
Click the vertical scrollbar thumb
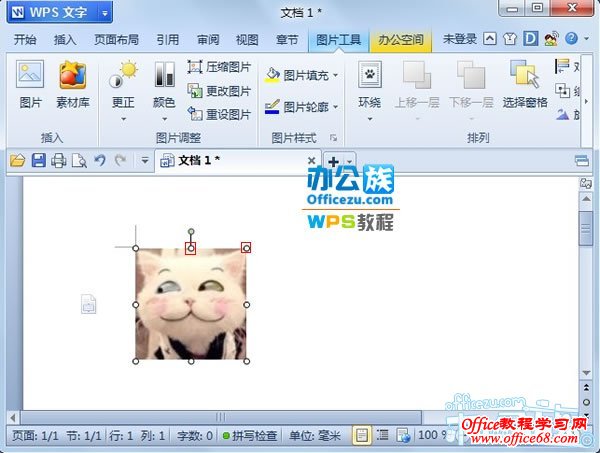pos(585,228)
